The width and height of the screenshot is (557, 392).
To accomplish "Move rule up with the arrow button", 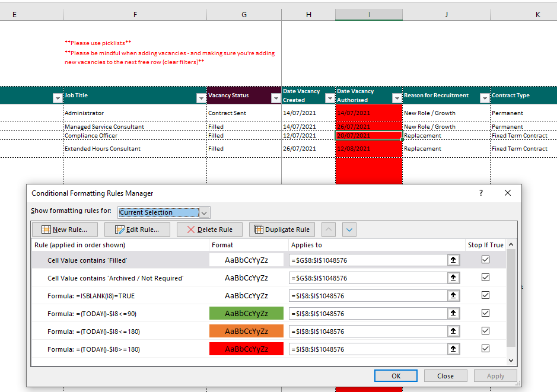I will coord(329,230).
